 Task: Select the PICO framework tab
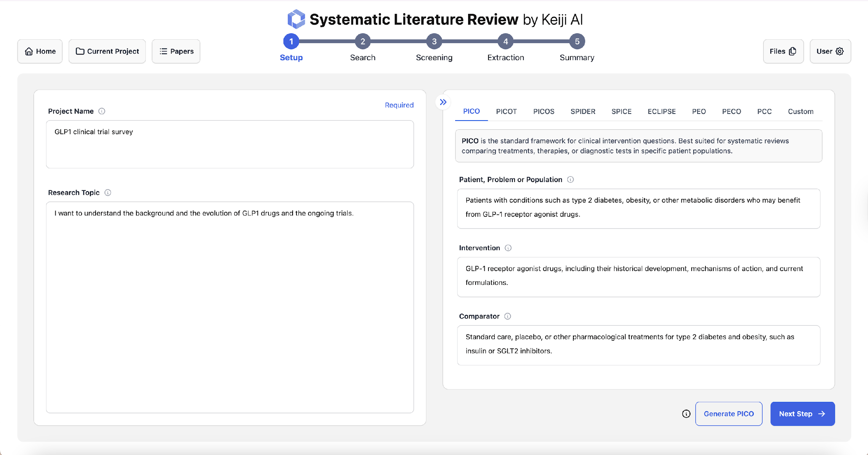[x=471, y=111]
